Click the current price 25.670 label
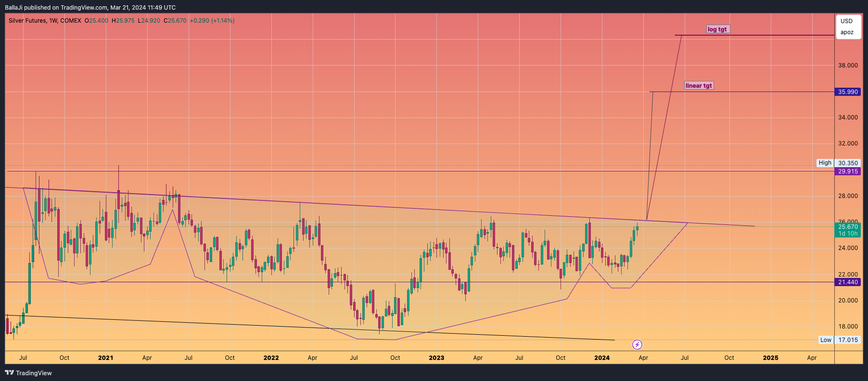The height and width of the screenshot is (381, 868). 848,227
